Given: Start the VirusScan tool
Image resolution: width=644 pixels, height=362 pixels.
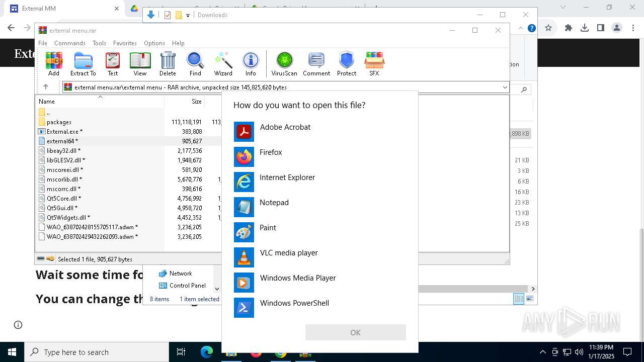Looking at the screenshot, I should coord(284,64).
